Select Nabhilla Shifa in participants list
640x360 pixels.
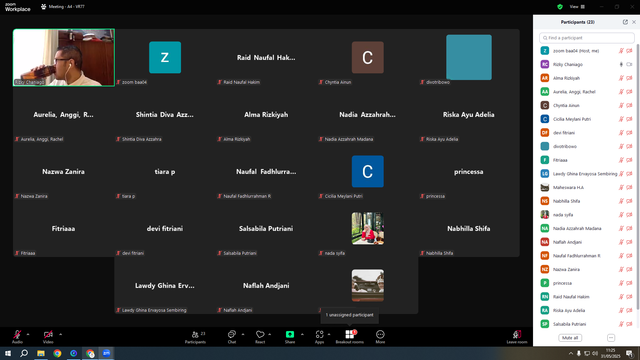(587, 201)
